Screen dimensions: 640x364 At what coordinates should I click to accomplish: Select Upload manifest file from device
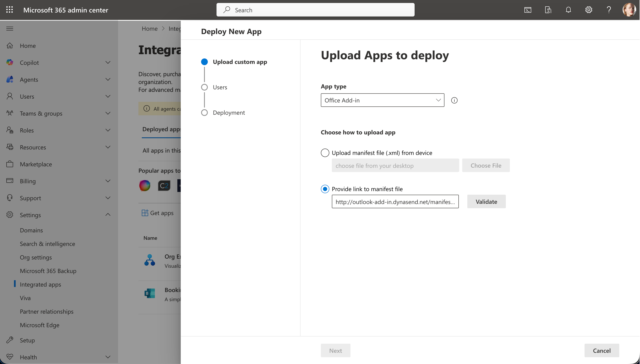pyautogui.click(x=325, y=153)
